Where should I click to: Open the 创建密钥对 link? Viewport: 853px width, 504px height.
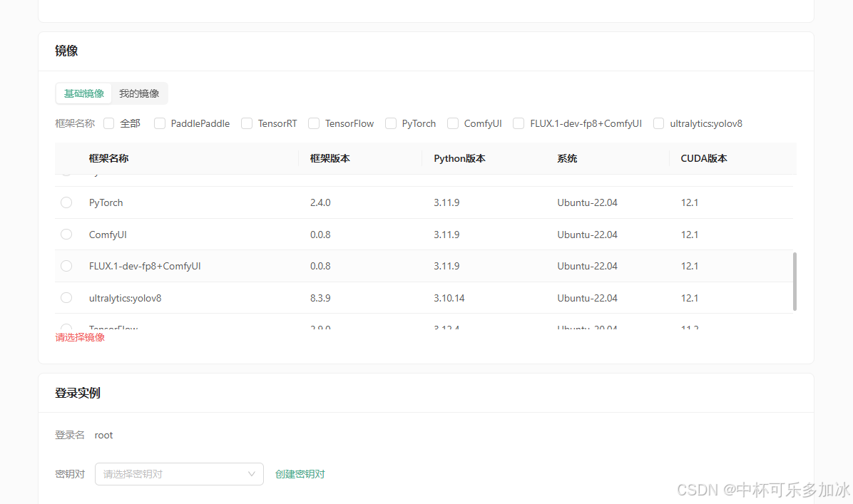coord(300,474)
